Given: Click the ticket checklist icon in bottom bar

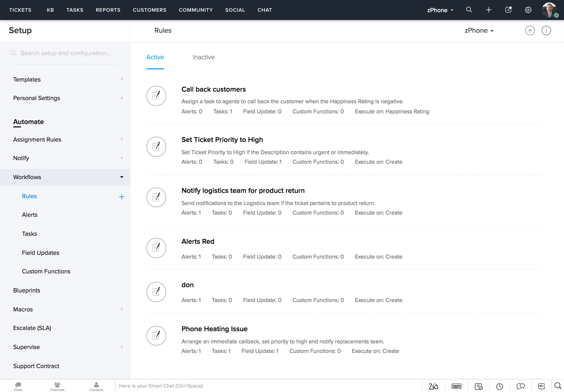Looking at the screenshot, I should 478,386.
